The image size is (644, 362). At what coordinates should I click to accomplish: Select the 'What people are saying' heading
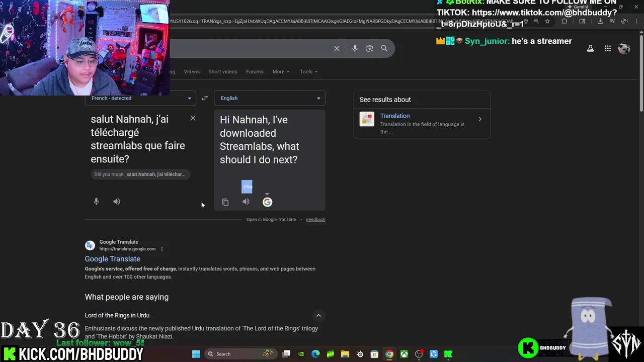127,297
